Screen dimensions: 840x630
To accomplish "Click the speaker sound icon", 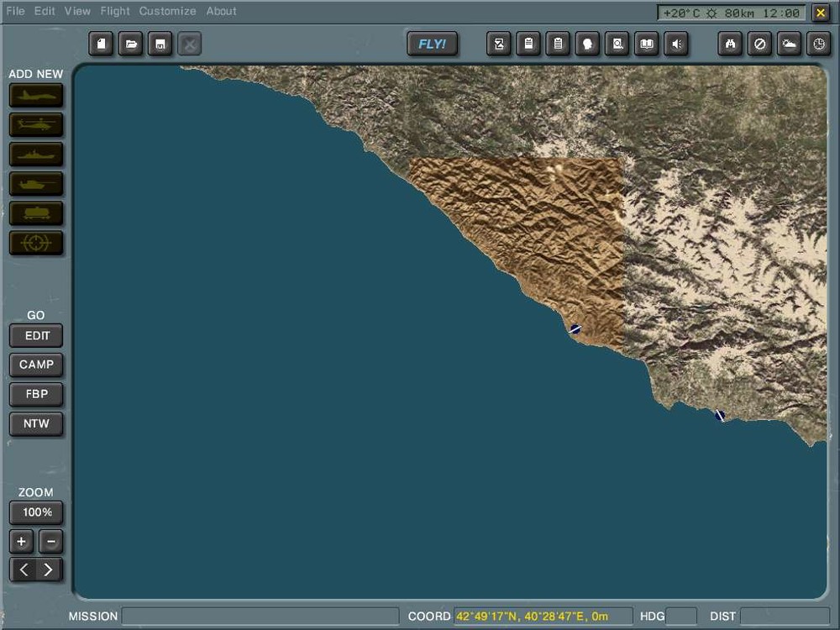I will coord(676,44).
